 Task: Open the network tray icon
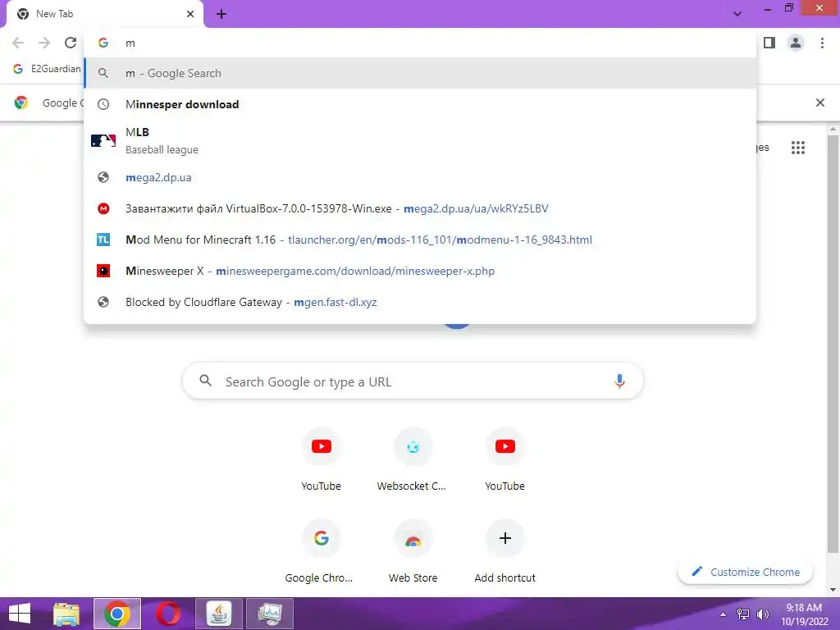coord(743,614)
